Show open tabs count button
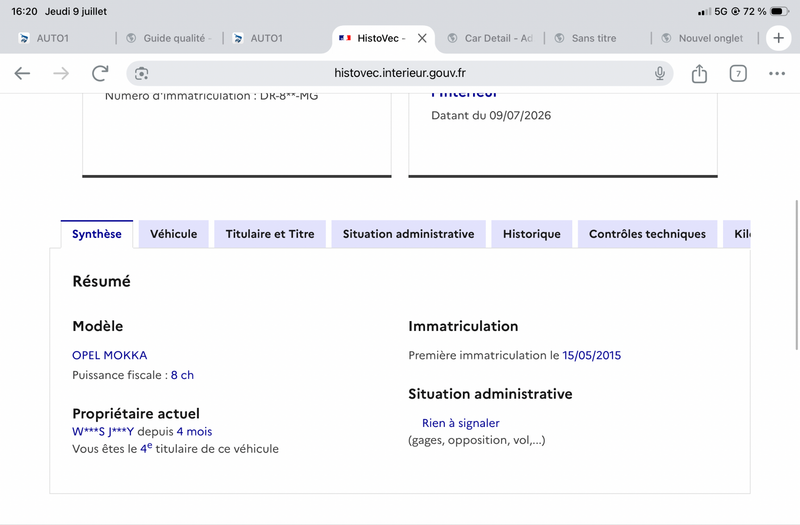Viewport: 800px width, 525px height. point(738,73)
